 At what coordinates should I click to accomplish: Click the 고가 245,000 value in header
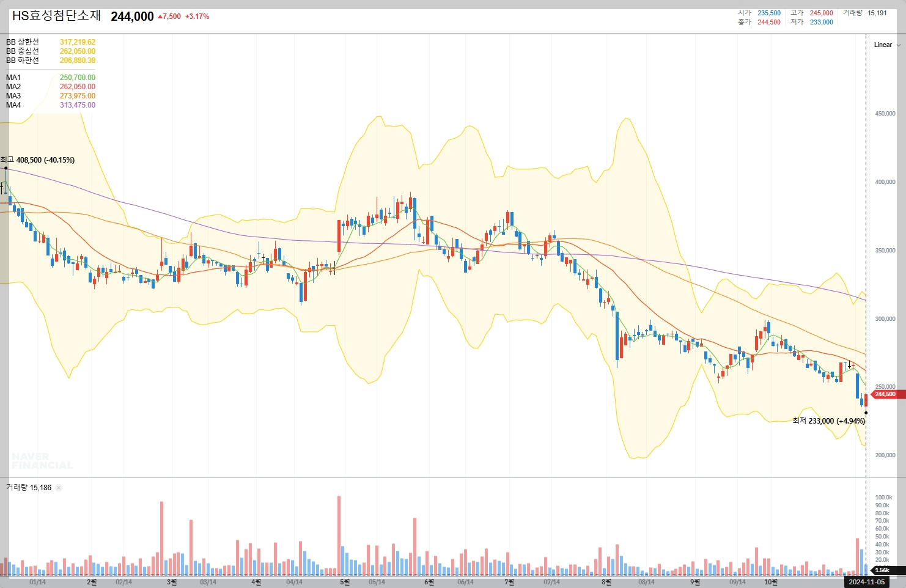click(821, 13)
